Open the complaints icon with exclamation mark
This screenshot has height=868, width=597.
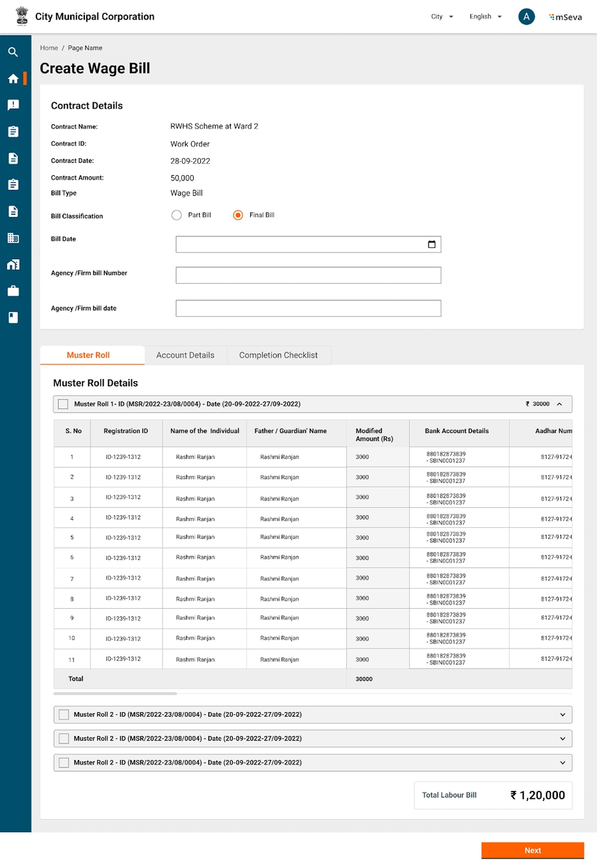pos(13,105)
